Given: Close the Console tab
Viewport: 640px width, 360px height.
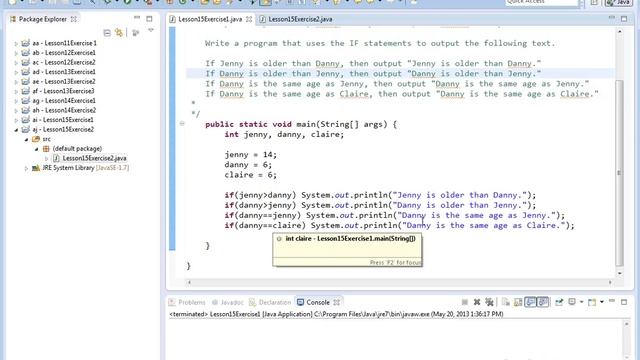Looking at the screenshot, I should coord(337,302).
